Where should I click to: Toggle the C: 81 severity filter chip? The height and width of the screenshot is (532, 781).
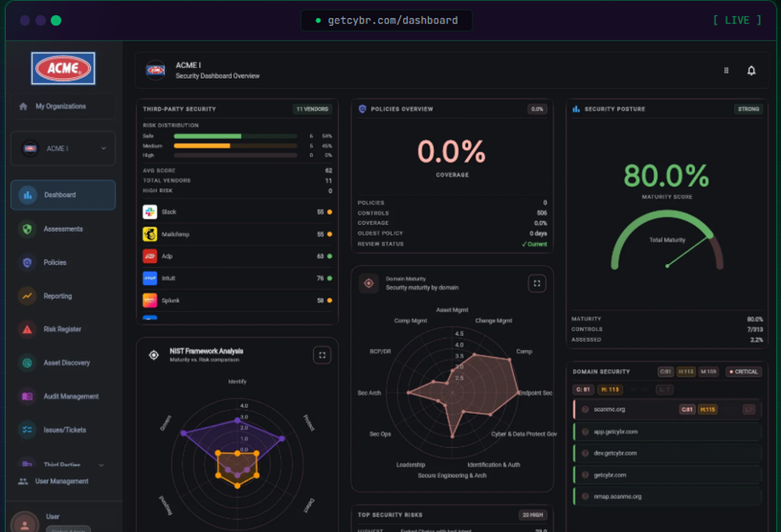point(583,390)
